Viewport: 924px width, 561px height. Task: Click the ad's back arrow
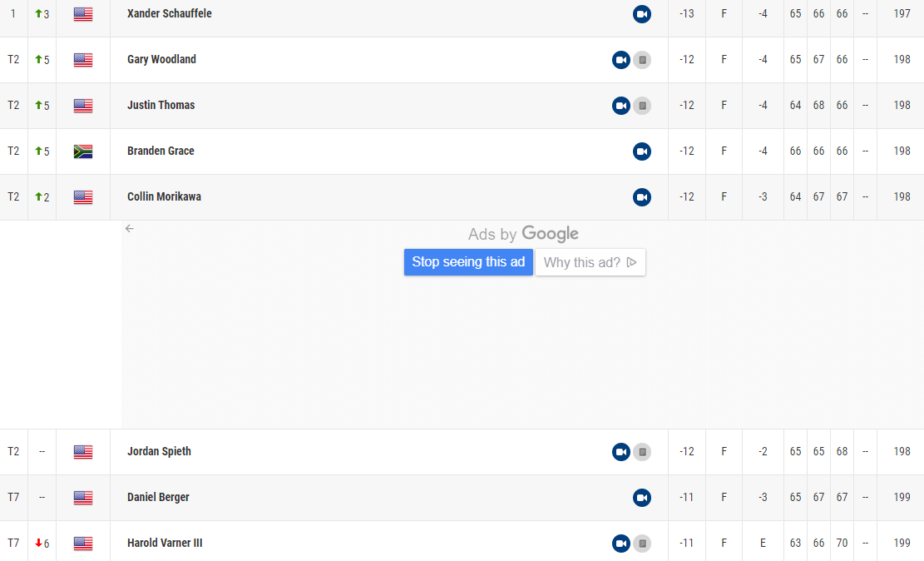pos(130,229)
